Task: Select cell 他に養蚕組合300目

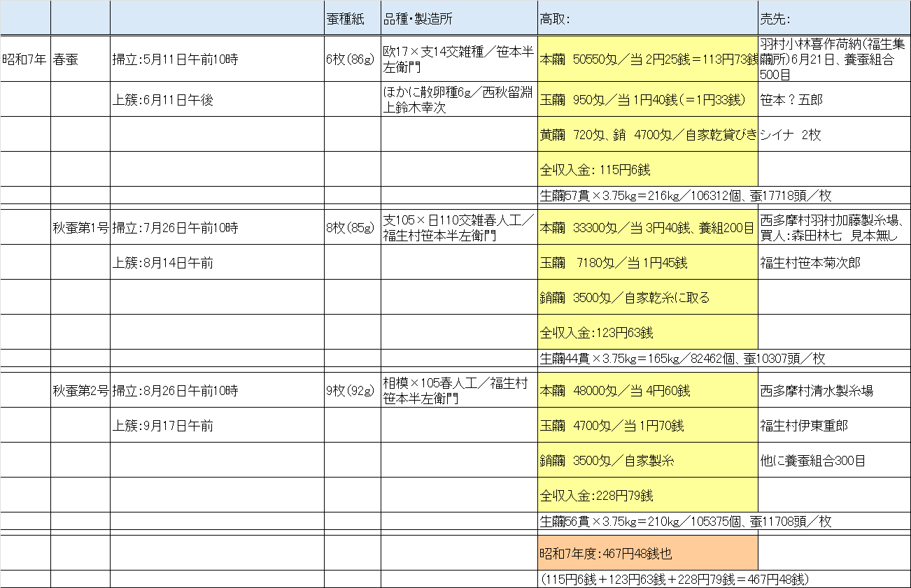Action: click(835, 460)
